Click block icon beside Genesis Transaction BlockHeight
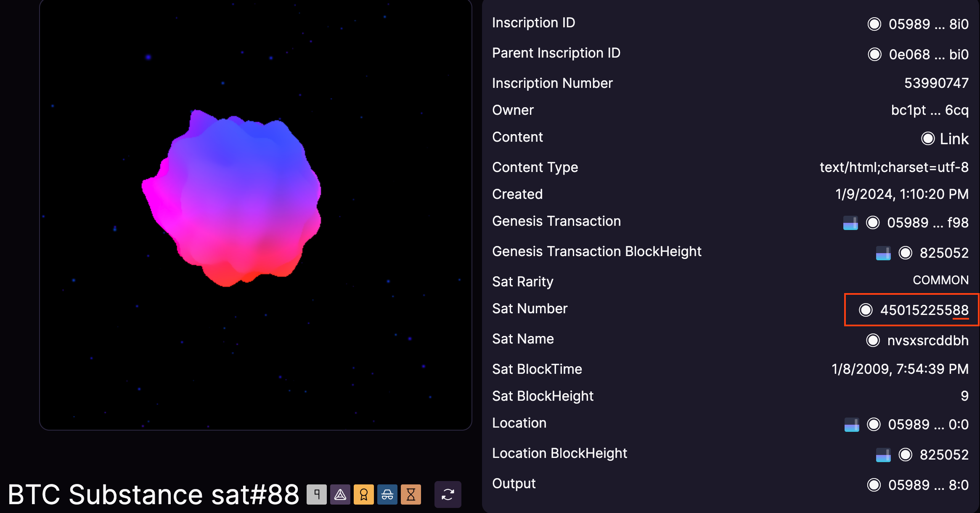The height and width of the screenshot is (513, 980). tap(883, 253)
